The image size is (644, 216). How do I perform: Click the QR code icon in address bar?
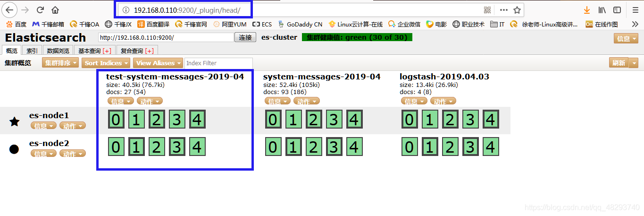point(487,10)
